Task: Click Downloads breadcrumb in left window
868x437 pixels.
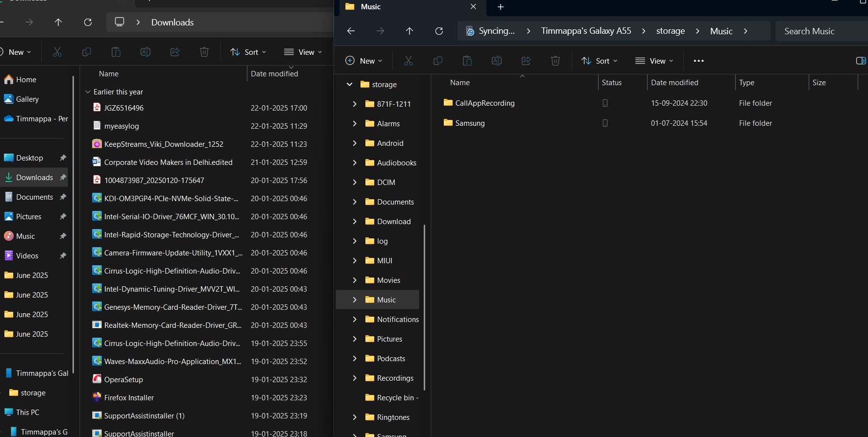Action: [172, 22]
